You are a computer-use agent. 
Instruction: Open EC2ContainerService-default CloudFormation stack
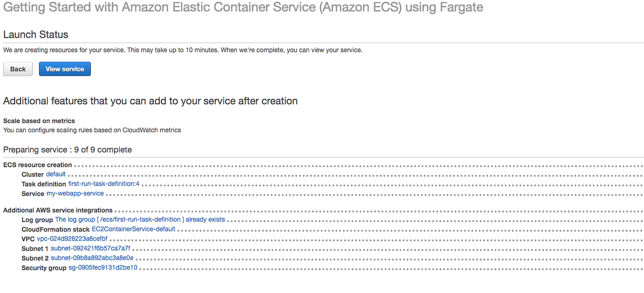point(133,229)
